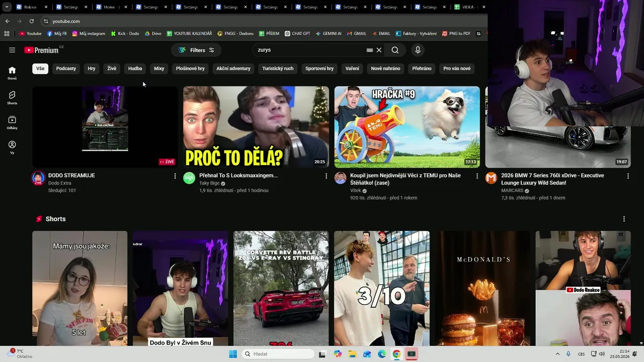Select the Vaření chip
644x362 pixels.
352,68
